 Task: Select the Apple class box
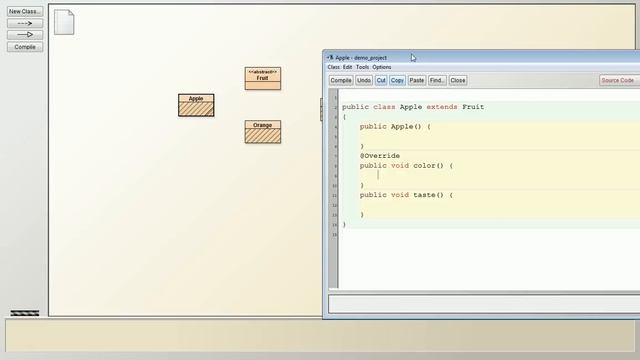click(x=196, y=105)
